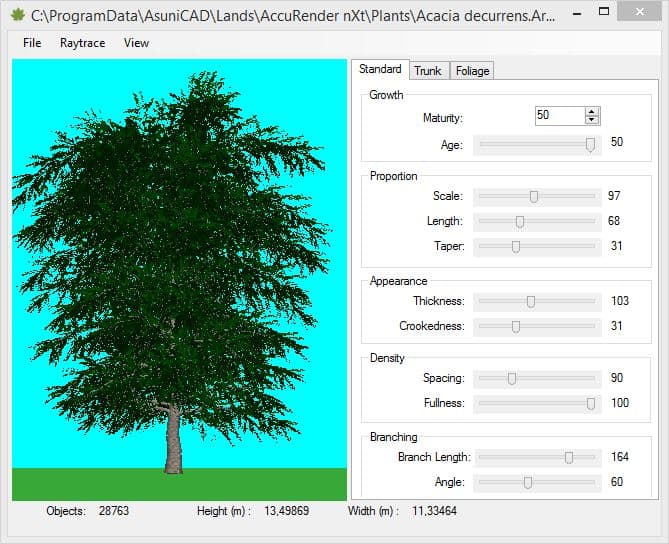Open the File menu
The image size is (669, 544).
point(32,43)
